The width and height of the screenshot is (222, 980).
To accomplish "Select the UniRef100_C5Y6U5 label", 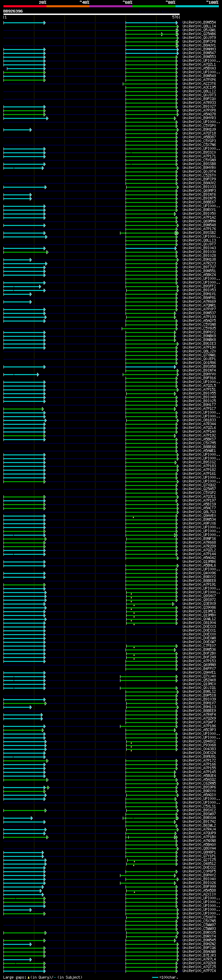I will coord(199,328).
